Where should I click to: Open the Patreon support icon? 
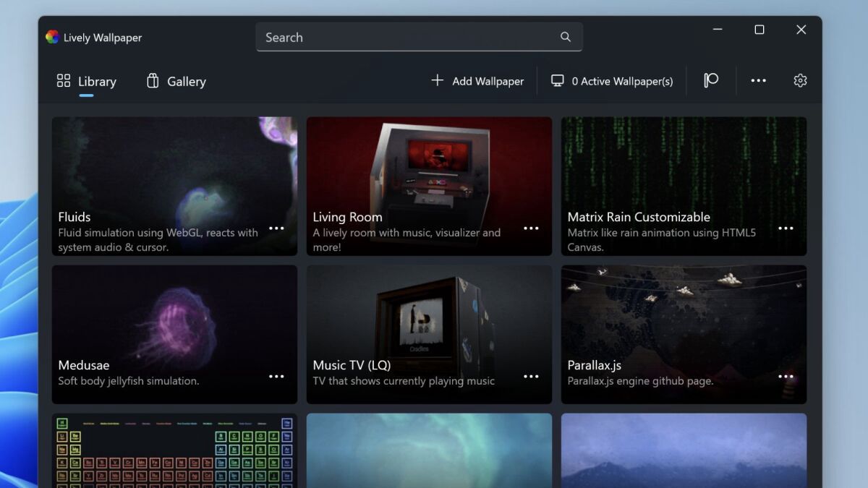pos(711,80)
